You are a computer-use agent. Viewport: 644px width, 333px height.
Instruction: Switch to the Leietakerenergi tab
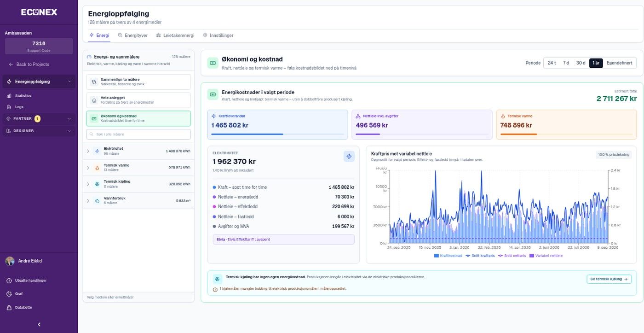point(175,35)
